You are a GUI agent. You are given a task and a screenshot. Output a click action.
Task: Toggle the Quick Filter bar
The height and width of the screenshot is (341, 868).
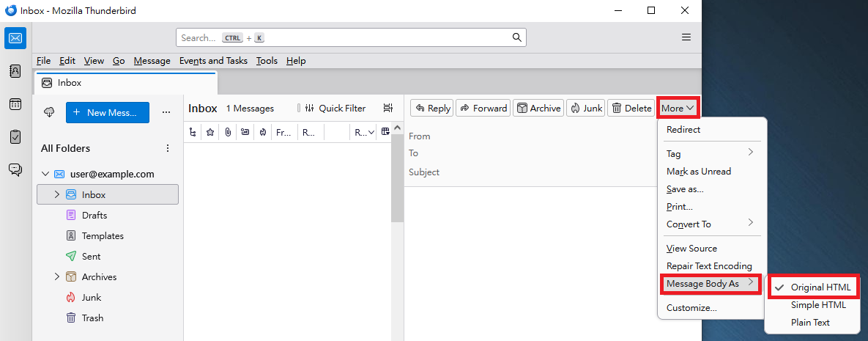335,108
